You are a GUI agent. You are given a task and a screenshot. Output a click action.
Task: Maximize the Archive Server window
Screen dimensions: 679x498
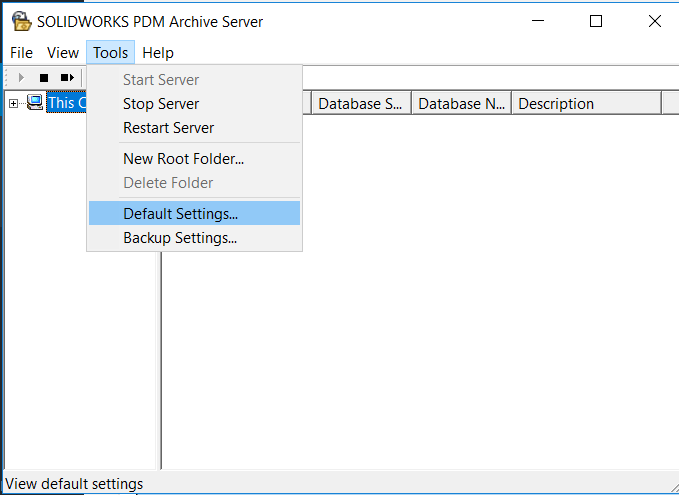(596, 21)
